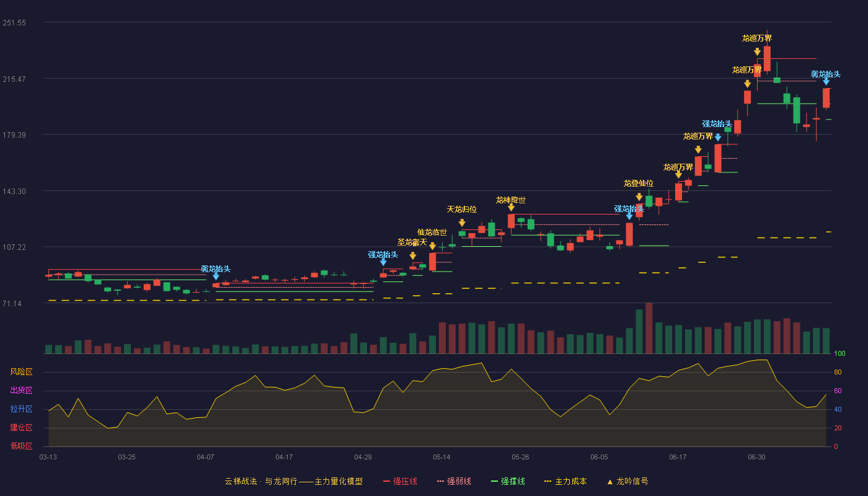Hide the 龙吟信号 legend series
The height and width of the screenshot is (496, 868).
[x=627, y=481]
